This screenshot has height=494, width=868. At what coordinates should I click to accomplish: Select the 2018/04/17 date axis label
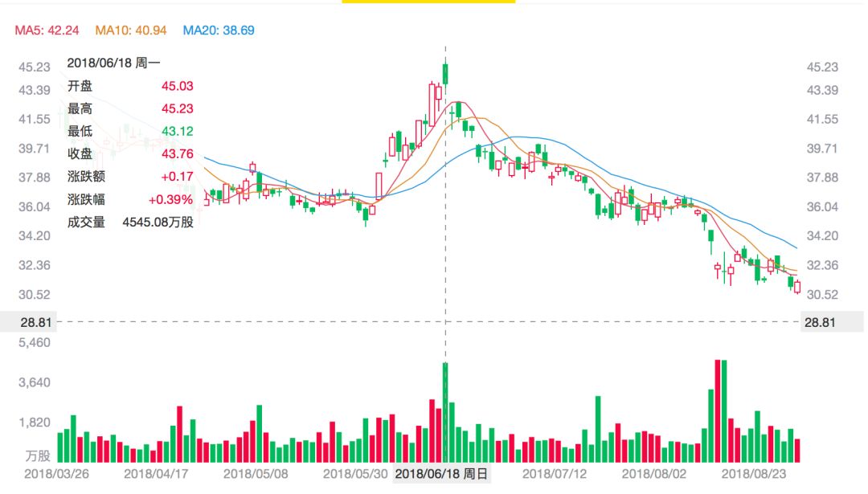tap(156, 475)
